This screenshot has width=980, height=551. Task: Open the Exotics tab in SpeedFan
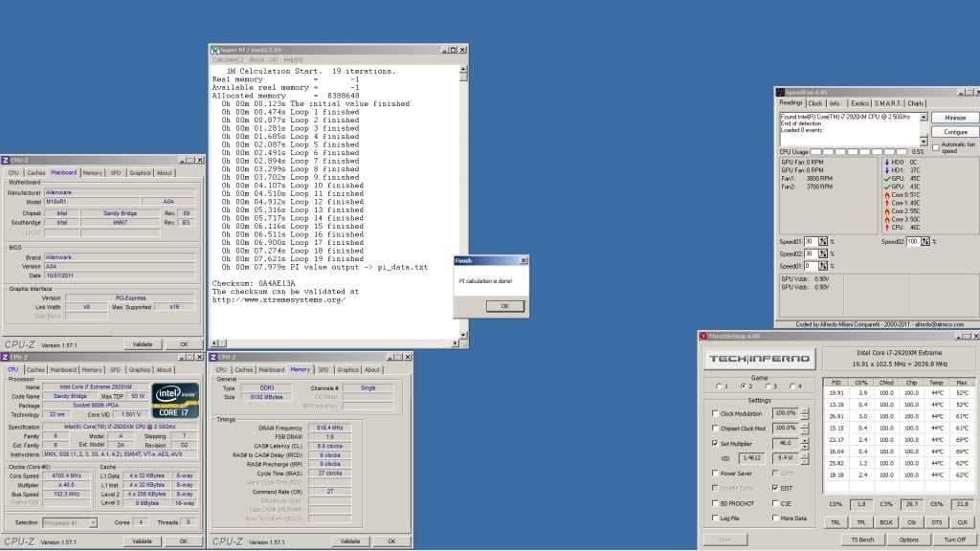tap(860, 103)
